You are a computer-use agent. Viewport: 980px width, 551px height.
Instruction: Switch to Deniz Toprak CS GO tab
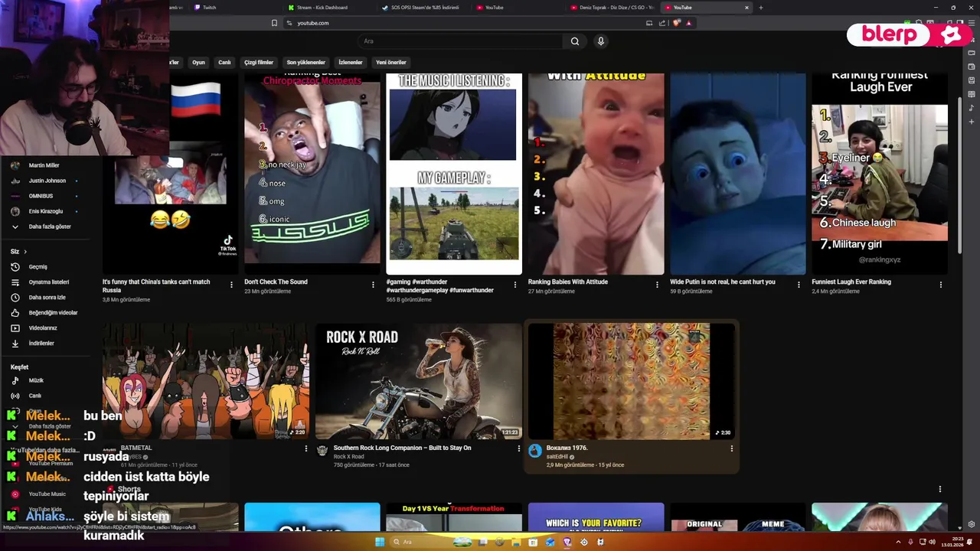point(612,8)
